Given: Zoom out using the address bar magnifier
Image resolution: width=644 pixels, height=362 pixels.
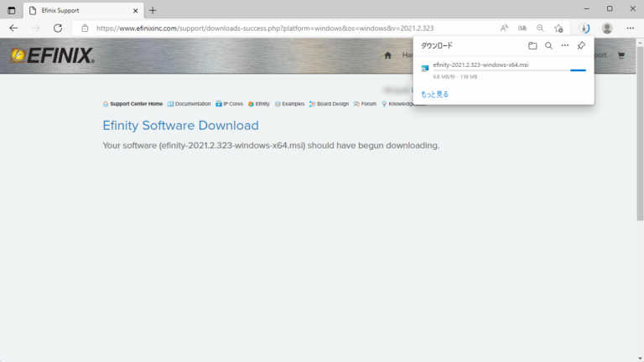Looking at the screenshot, I should (x=540, y=28).
